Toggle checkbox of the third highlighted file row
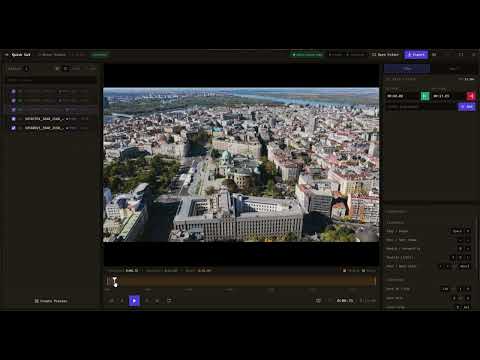The image size is (480, 360). (x=13, y=109)
